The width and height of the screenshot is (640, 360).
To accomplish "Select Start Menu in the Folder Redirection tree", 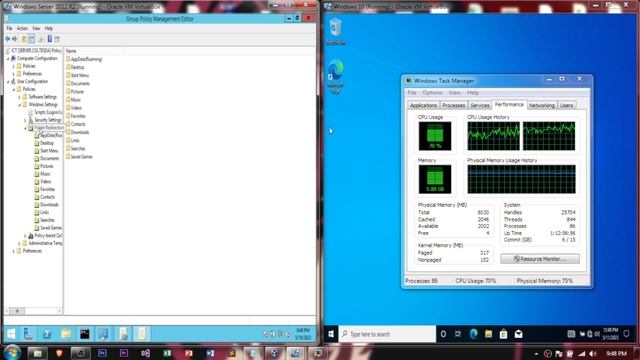I will (49, 151).
